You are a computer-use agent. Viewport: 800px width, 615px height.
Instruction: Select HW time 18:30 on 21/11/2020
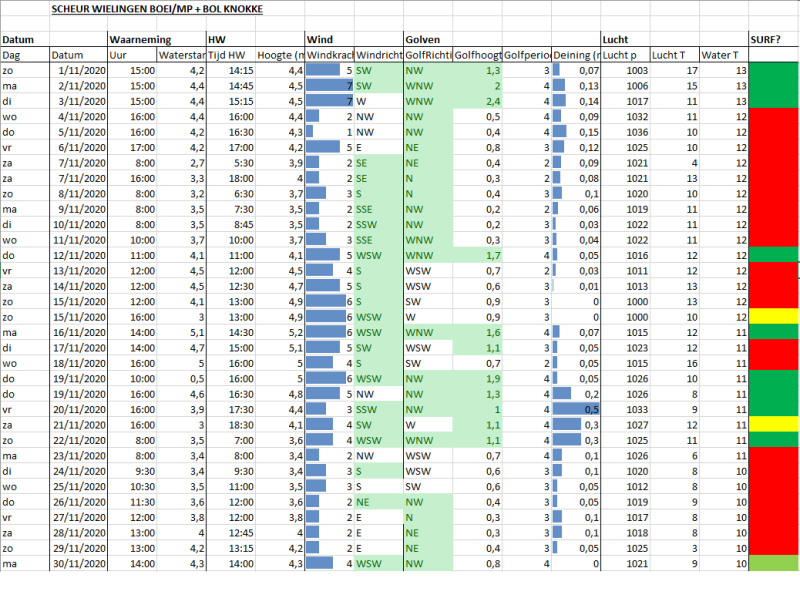pos(231,425)
